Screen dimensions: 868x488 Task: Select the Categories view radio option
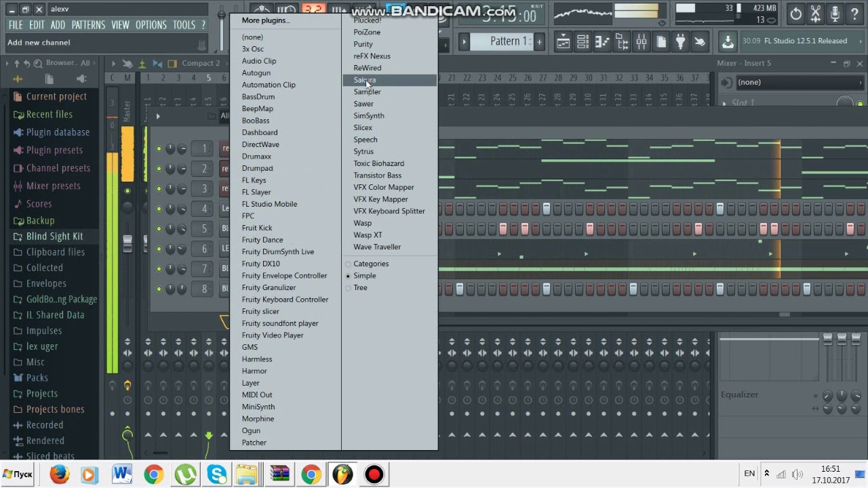click(368, 264)
